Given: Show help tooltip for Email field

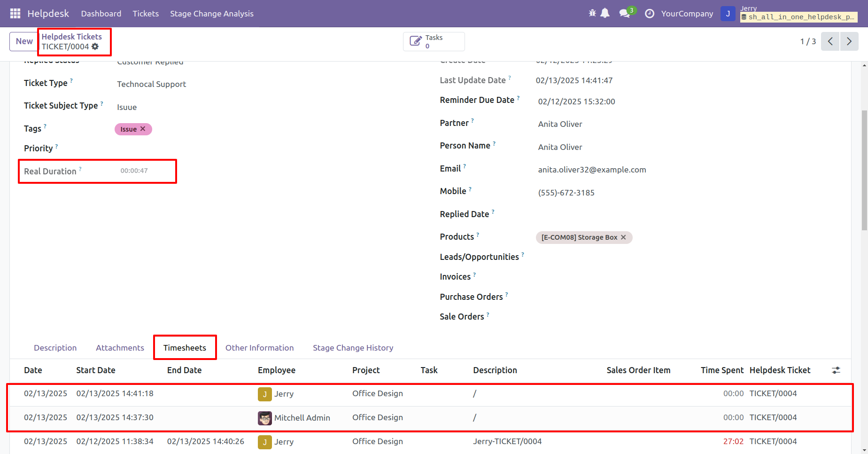Looking at the screenshot, I should [465, 166].
